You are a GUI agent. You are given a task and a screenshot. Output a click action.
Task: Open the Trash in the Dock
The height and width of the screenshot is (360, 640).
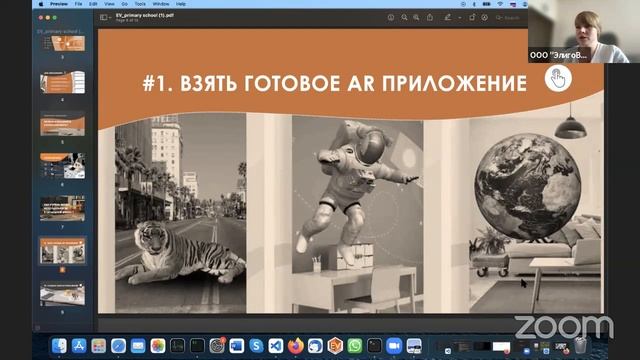click(x=580, y=346)
